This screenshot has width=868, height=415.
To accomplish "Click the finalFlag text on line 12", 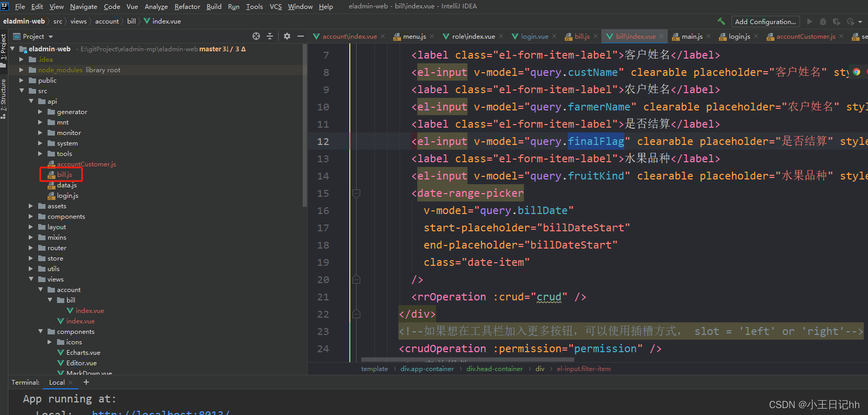I will tap(596, 141).
